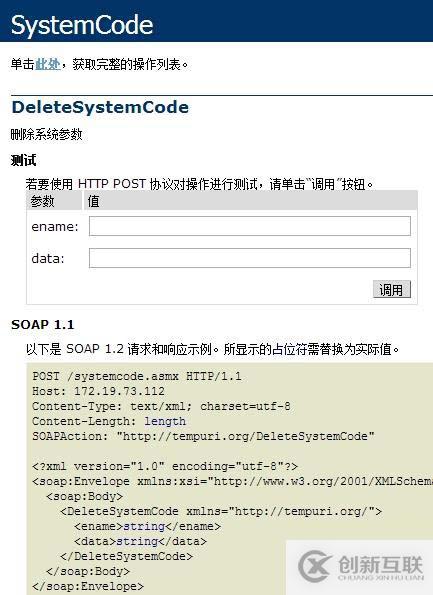Click the SystemCode page title banner
Image resolution: width=433 pixels, height=595 pixels.
click(216, 21)
